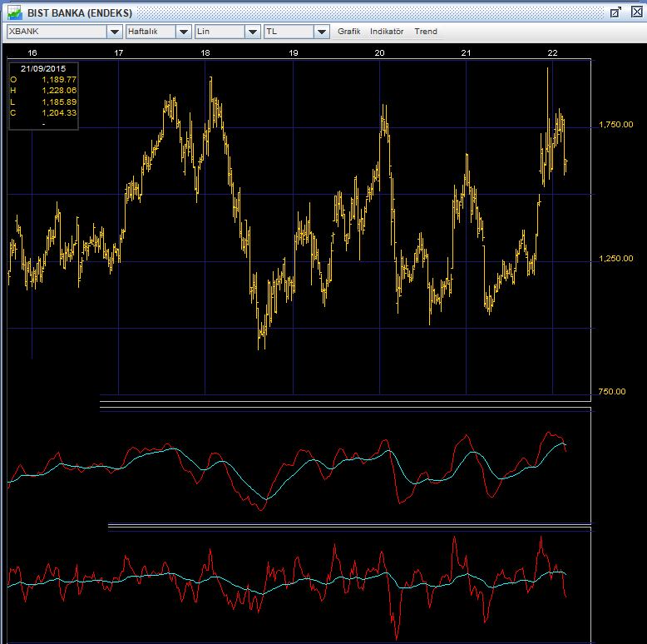This screenshot has width=647, height=644.
Task: Click the year 20 time axis label
Action: pyautogui.click(x=379, y=53)
